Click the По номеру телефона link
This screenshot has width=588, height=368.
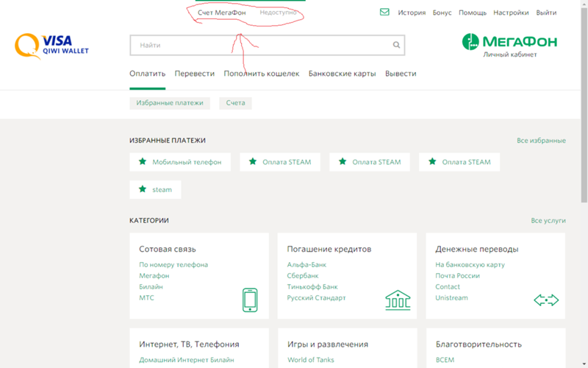(173, 265)
